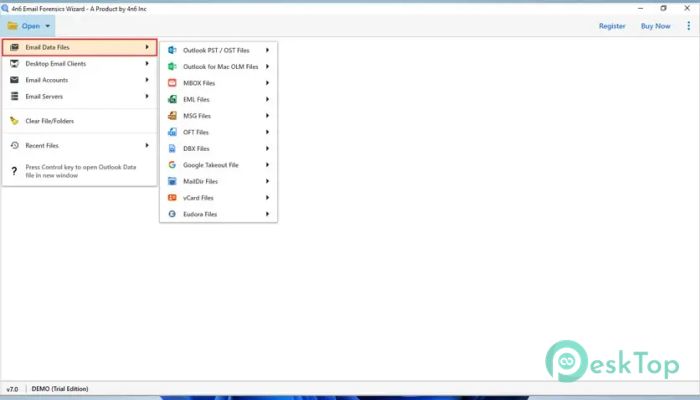Click the DBX Files icon

[x=172, y=148]
